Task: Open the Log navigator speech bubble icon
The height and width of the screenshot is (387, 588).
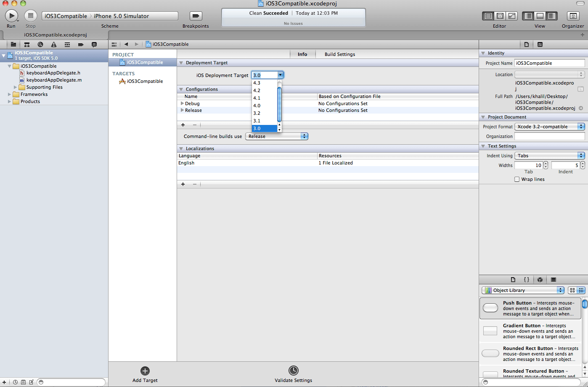Action: 94,44
